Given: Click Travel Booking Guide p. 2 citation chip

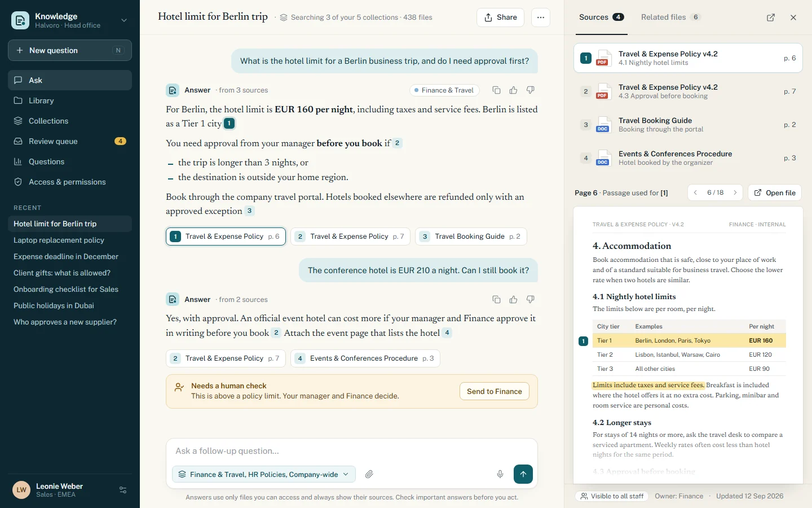Looking at the screenshot, I should pyautogui.click(x=471, y=237).
